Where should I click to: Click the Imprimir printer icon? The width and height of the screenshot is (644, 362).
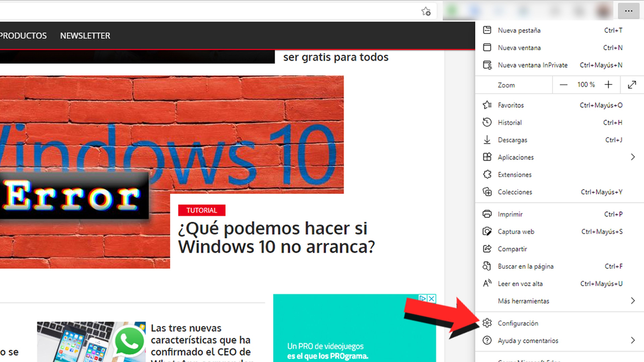(487, 214)
